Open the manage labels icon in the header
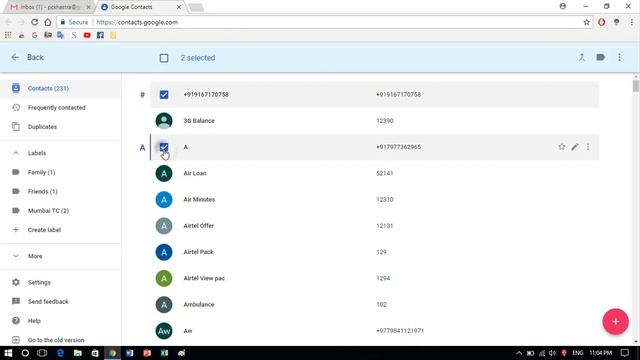 [600, 58]
